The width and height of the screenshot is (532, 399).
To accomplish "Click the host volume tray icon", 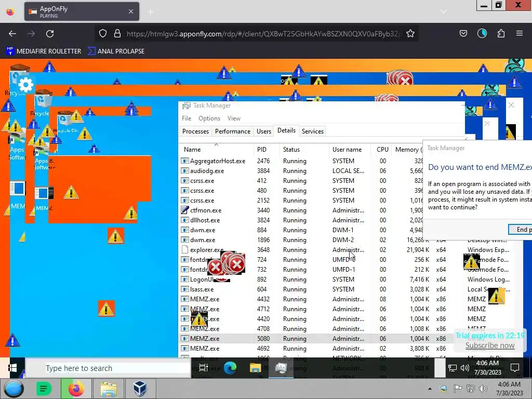I will [483, 389].
